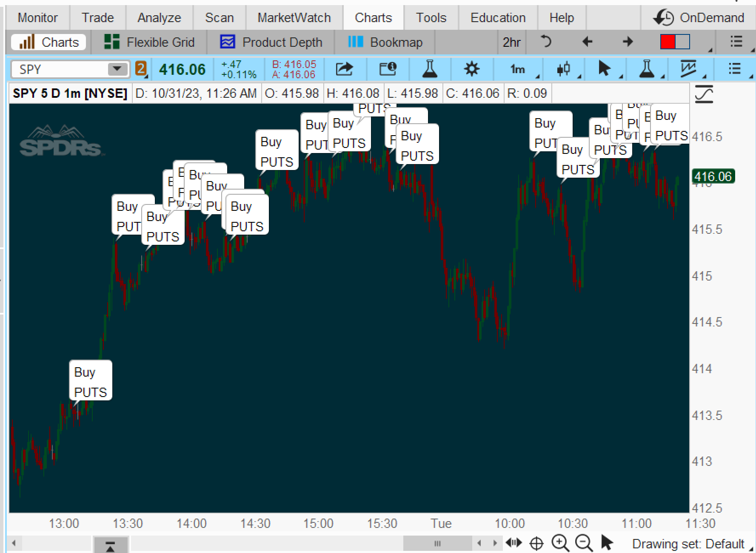Open the top-row list menu icon by color swatch
This screenshot has width=756, height=553.
click(x=736, y=42)
